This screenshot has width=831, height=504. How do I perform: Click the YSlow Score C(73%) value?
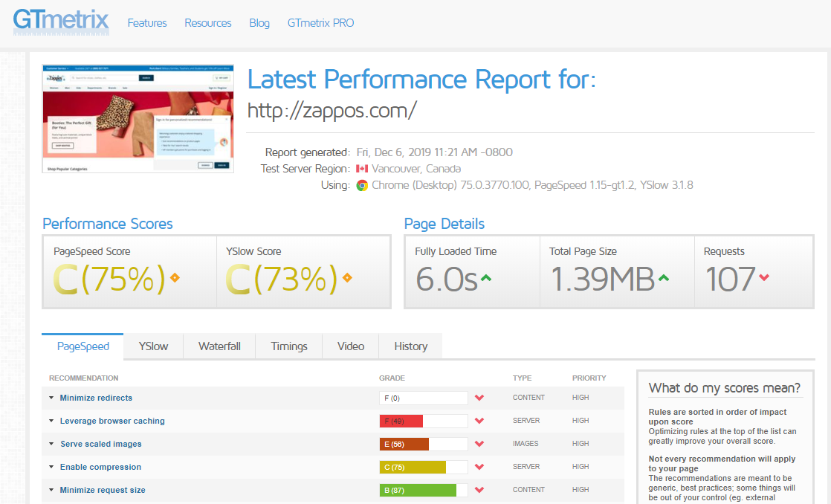[282, 279]
